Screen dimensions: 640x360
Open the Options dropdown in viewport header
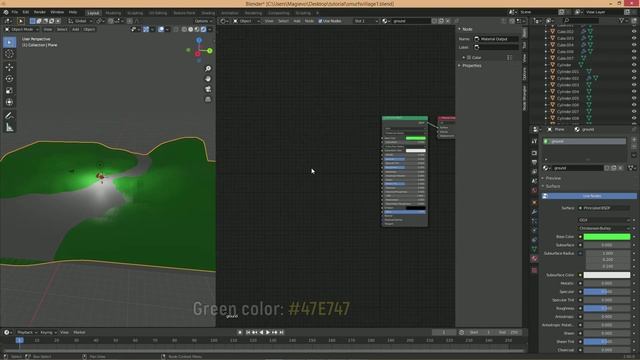(x=203, y=21)
